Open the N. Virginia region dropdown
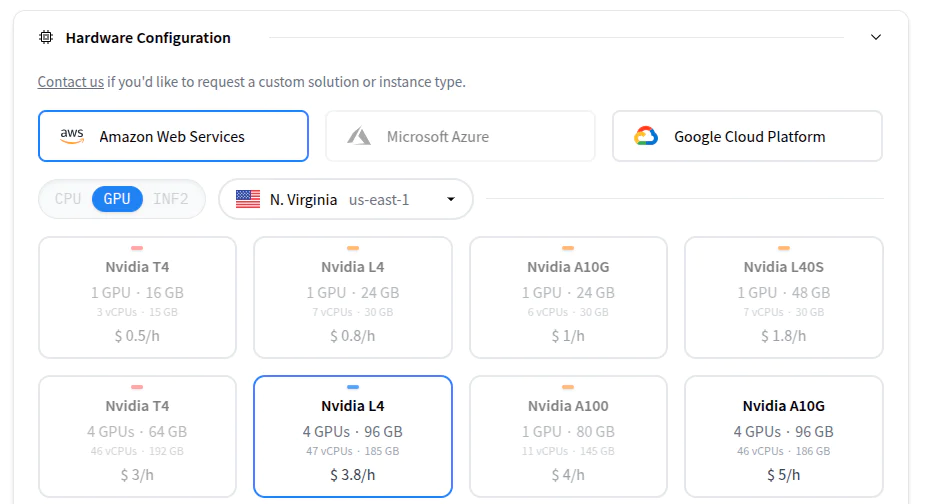The image size is (928, 504). (346, 199)
